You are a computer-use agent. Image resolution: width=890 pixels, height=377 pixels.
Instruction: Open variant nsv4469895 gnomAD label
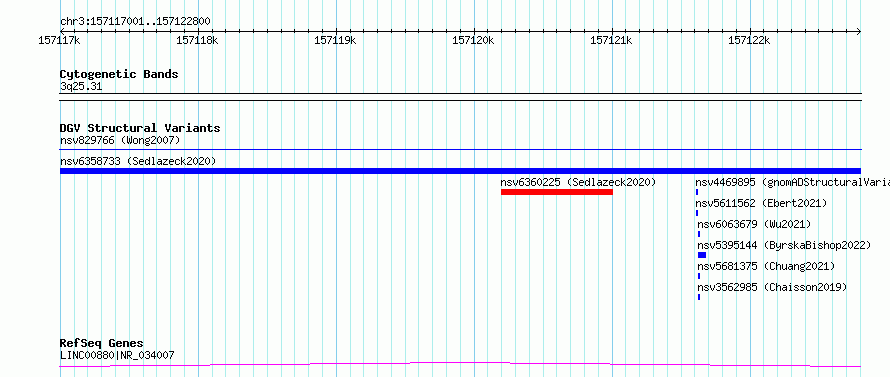792,182
